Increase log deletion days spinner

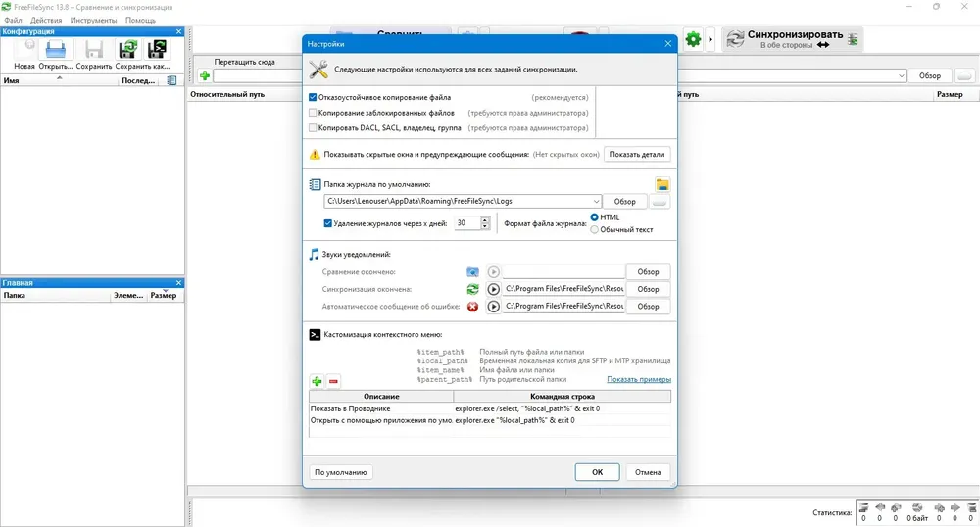point(485,219)
